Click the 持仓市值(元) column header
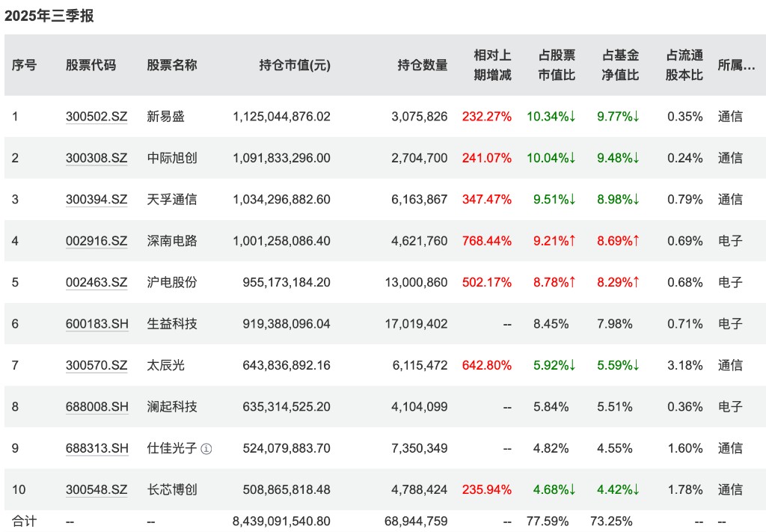Image resolution: width=766 pixels, height=532 pixels. pyautogui.click(x=295, y=65)
